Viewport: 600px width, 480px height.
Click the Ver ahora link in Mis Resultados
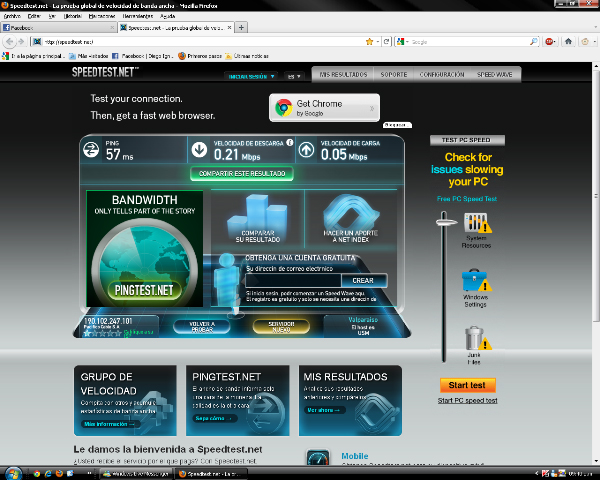pos(323,410)
